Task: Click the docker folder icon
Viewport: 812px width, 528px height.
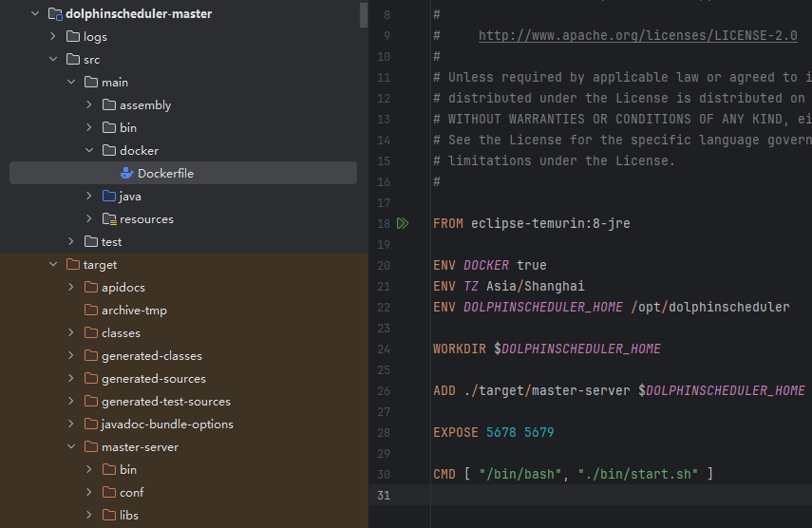Action: pyautogui.click(x=109, y=151)
